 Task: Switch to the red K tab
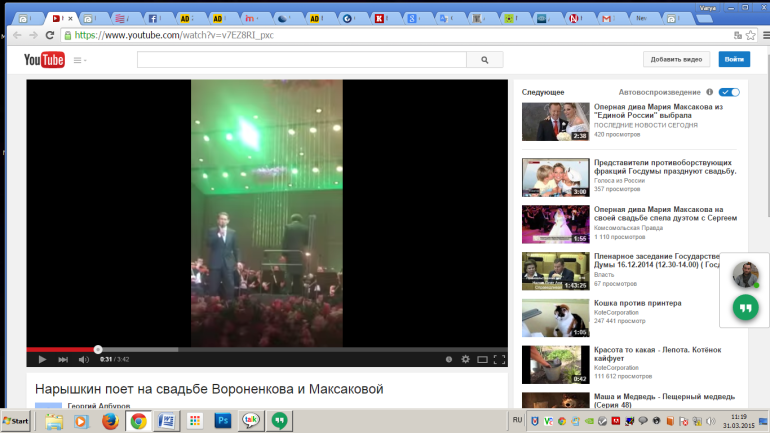[382, 19]
